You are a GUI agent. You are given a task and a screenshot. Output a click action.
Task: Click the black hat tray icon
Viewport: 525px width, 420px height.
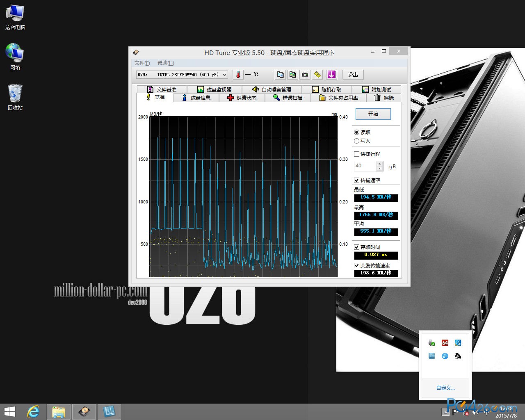[458, 356]
